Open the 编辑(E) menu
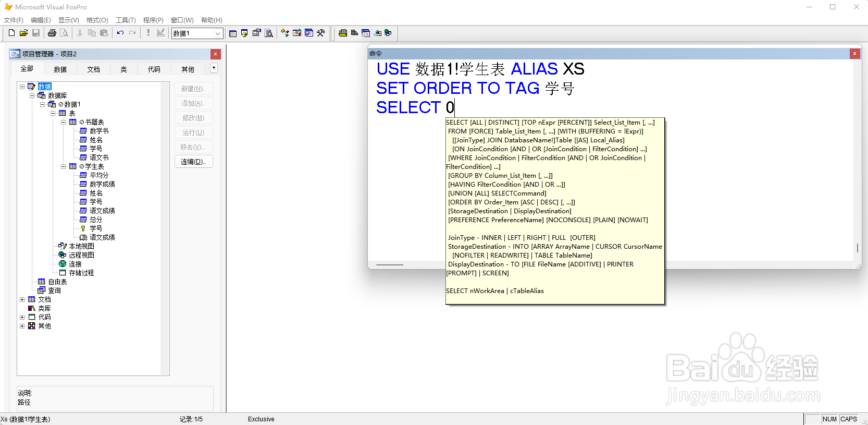 pyautogui.click(x=41, y=20)
